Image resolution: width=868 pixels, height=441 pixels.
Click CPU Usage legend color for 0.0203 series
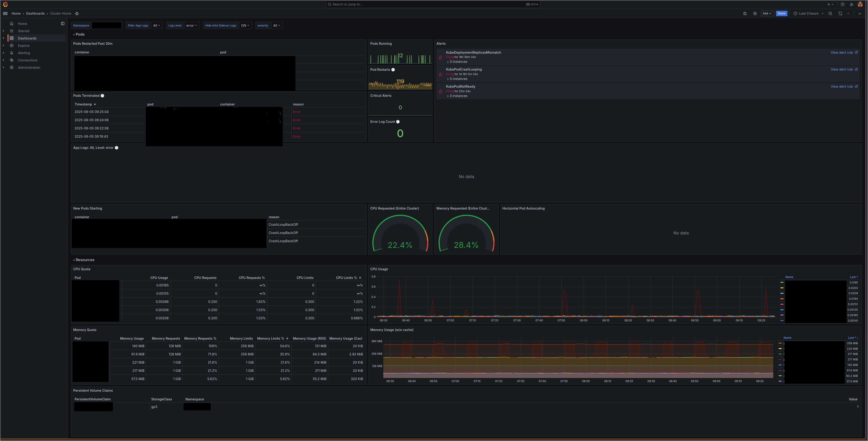tap(782, 288)
